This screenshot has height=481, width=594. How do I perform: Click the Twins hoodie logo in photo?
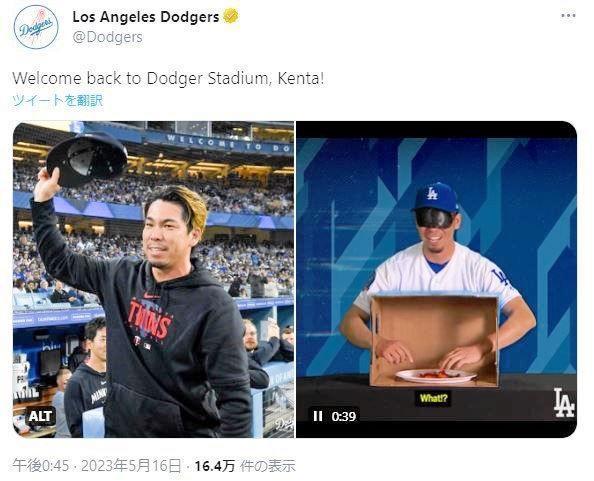tap(149, 320)
